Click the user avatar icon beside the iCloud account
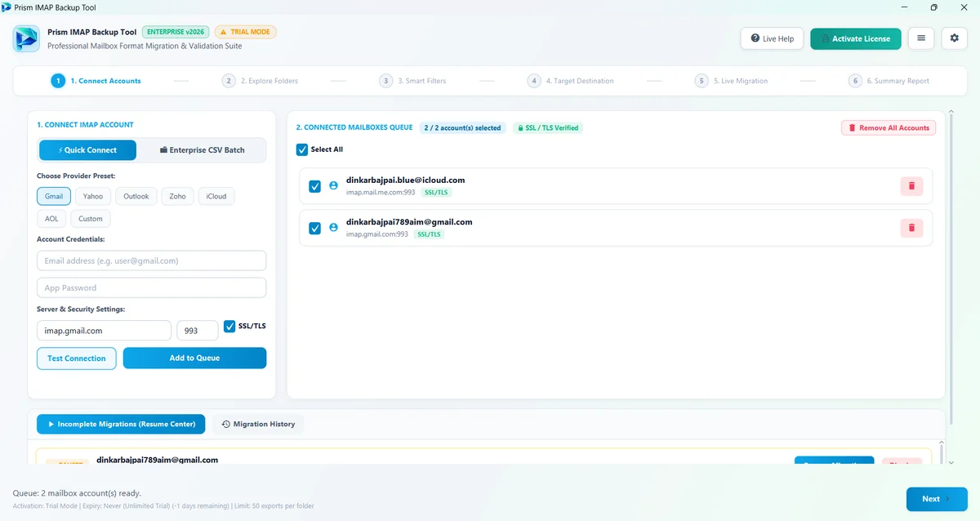The image size is (980, 521). [333, 186]
